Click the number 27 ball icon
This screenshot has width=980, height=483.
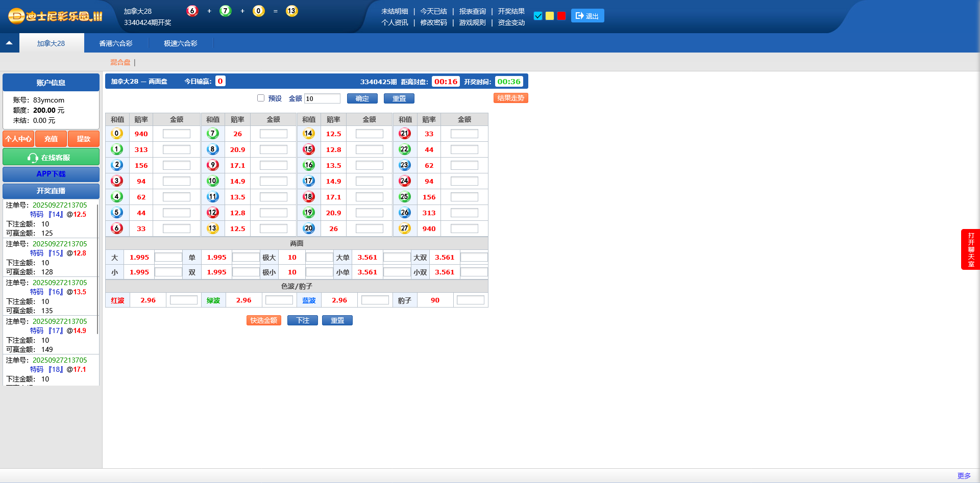pos(405,228)
